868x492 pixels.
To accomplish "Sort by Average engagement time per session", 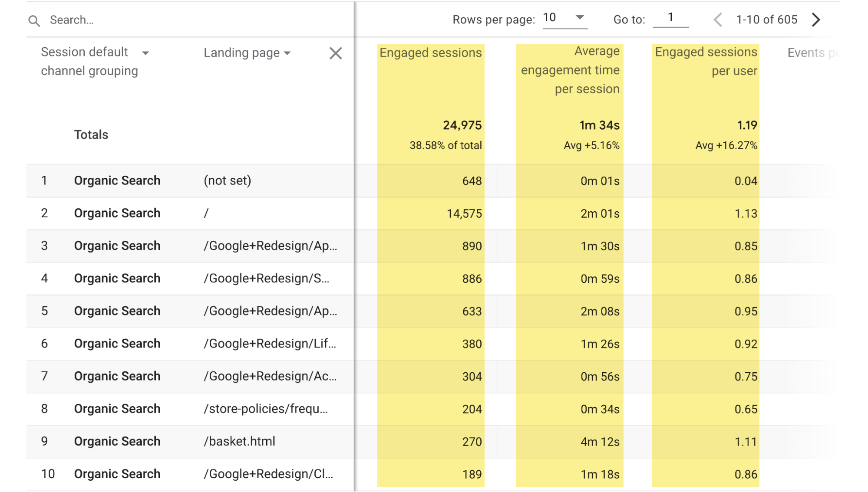I will coord(570,70).
